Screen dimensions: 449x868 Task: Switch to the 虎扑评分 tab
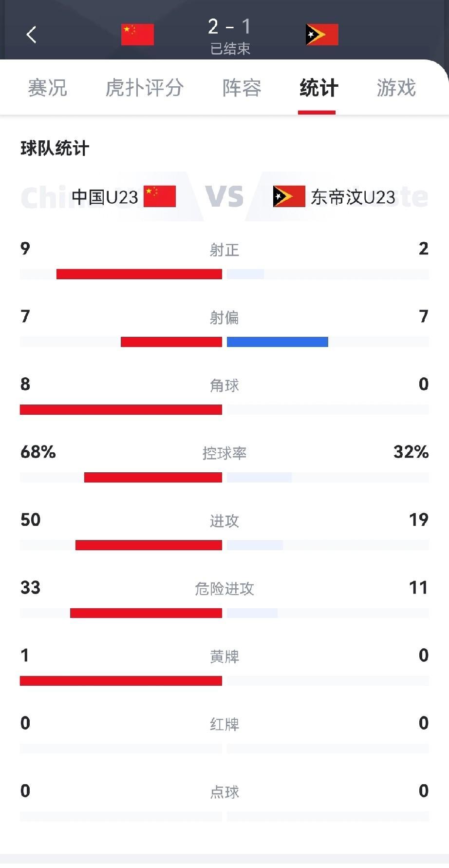pos(145,88)
